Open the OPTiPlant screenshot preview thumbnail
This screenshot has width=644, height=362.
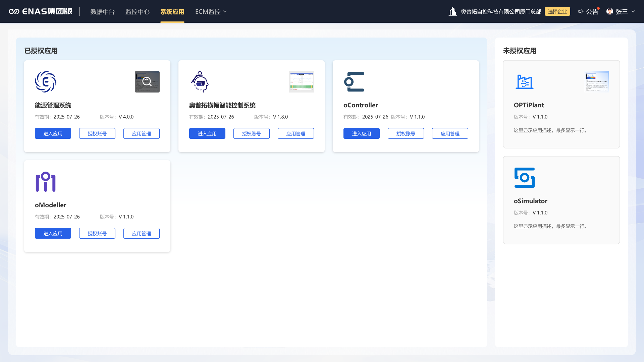(x=597, y=81)
